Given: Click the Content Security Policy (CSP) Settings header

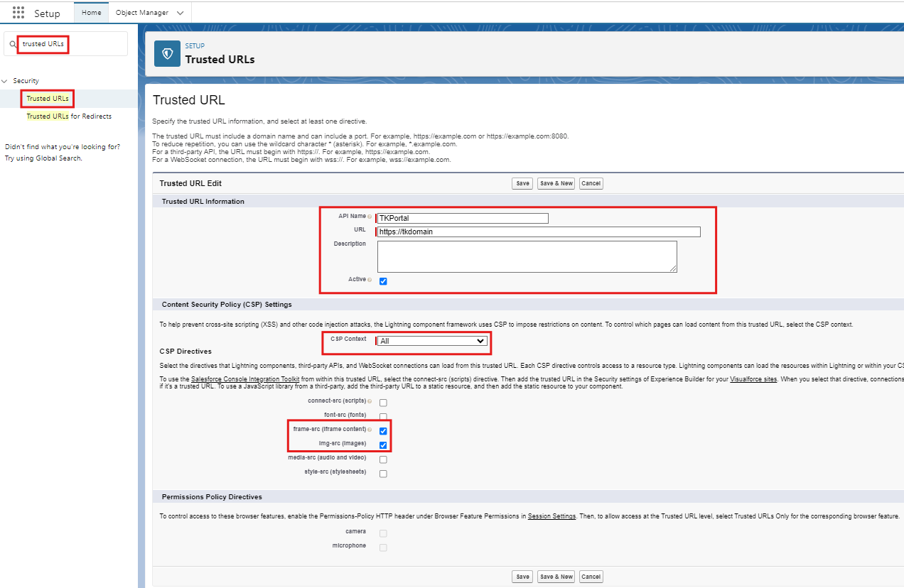Looking at the screenshot, I should pos(227,305).
